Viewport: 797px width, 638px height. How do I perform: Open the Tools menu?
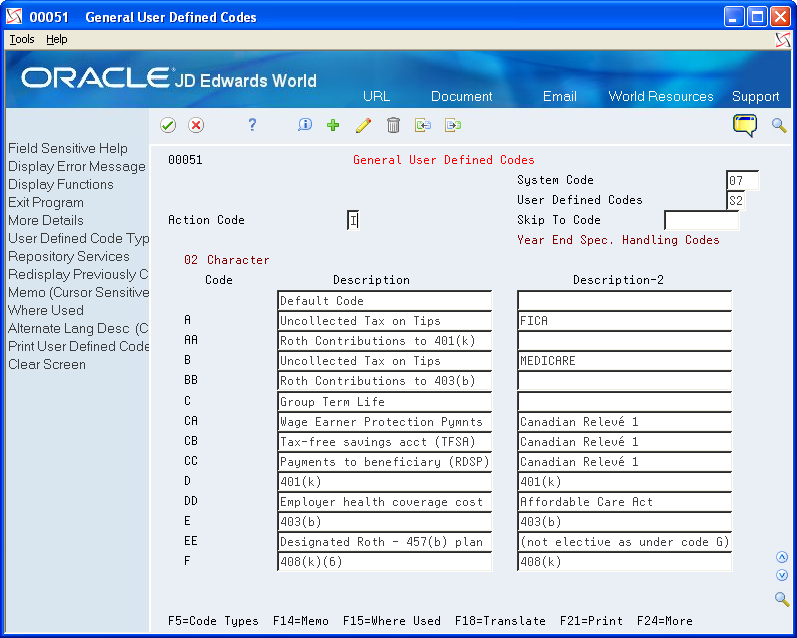[x=22, y=39]
